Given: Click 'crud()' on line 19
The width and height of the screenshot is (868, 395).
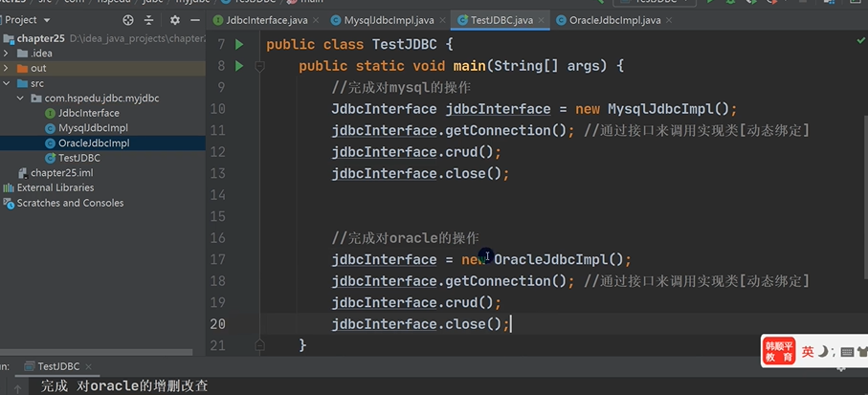Looking at the screenshot, I should 469,302.
